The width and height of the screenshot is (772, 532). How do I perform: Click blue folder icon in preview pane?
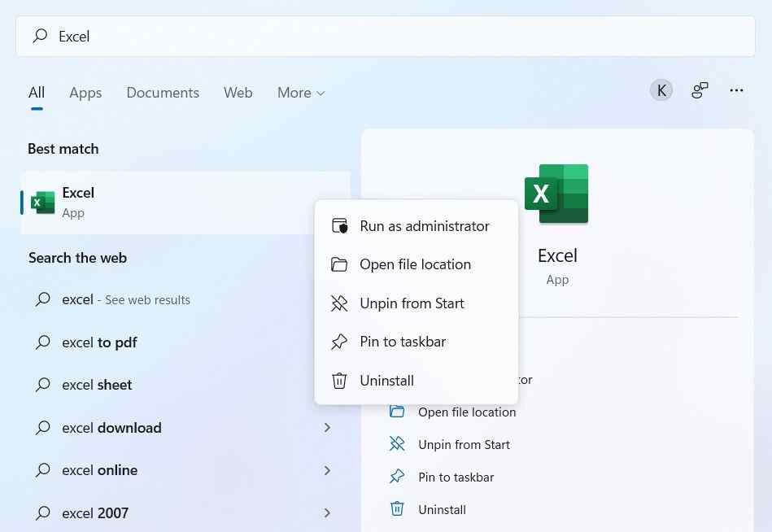coord(397,412)
